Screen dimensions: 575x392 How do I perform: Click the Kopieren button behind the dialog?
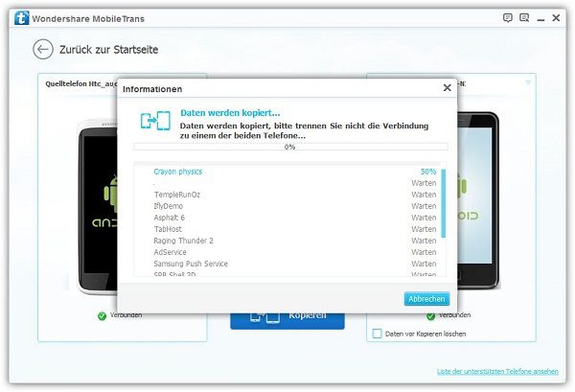tap(287, 321)
